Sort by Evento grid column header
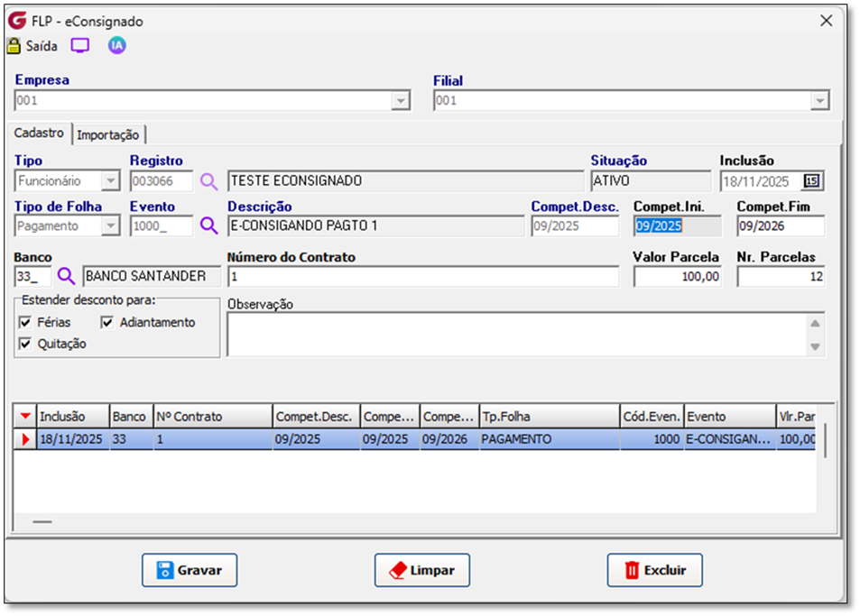 (x=730, y=417)
